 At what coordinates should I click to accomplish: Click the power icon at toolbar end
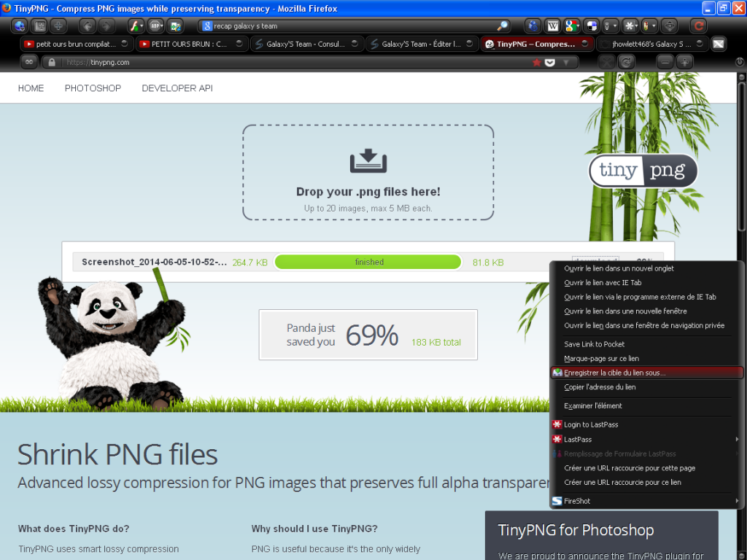740,62
